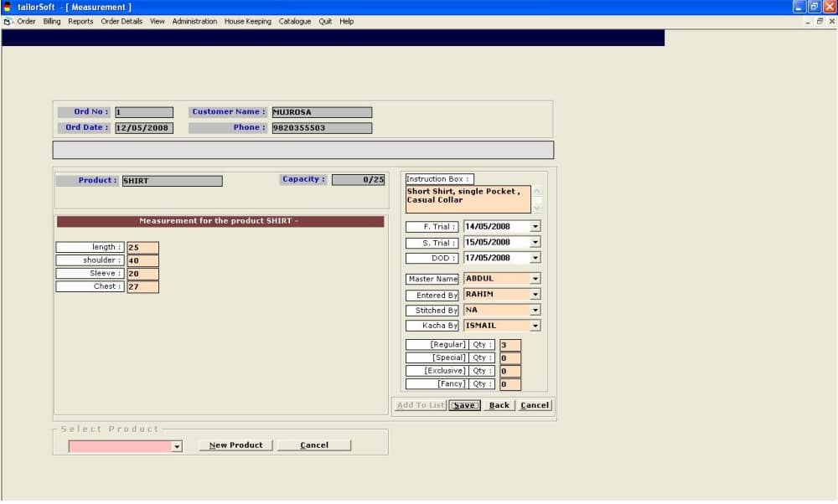
Task: Click the Back button
Action: click(x=499, y=405)
